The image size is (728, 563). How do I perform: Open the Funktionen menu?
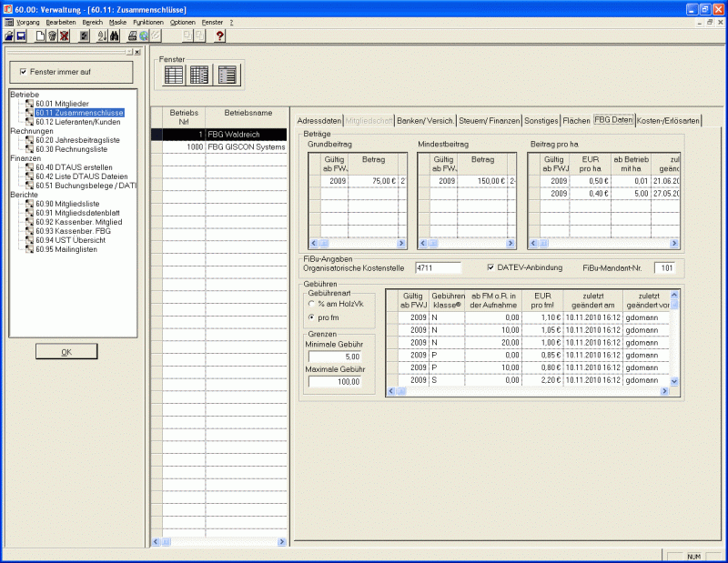(x=147, y=21)
